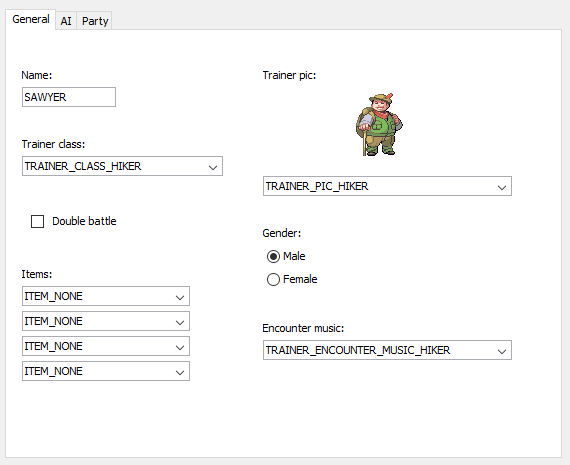This screenshot has height=465, width=570.
Task: Open the Party tab
Action: [x=95, y=21]
